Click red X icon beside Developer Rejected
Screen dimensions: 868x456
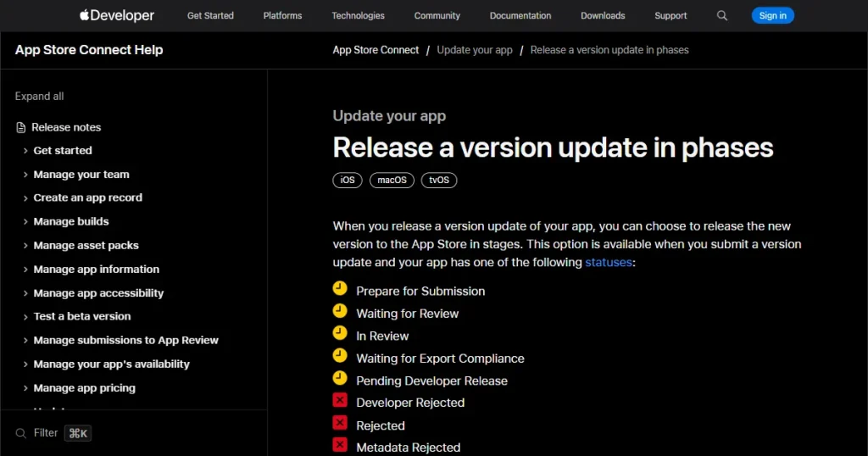coord(340,400)
